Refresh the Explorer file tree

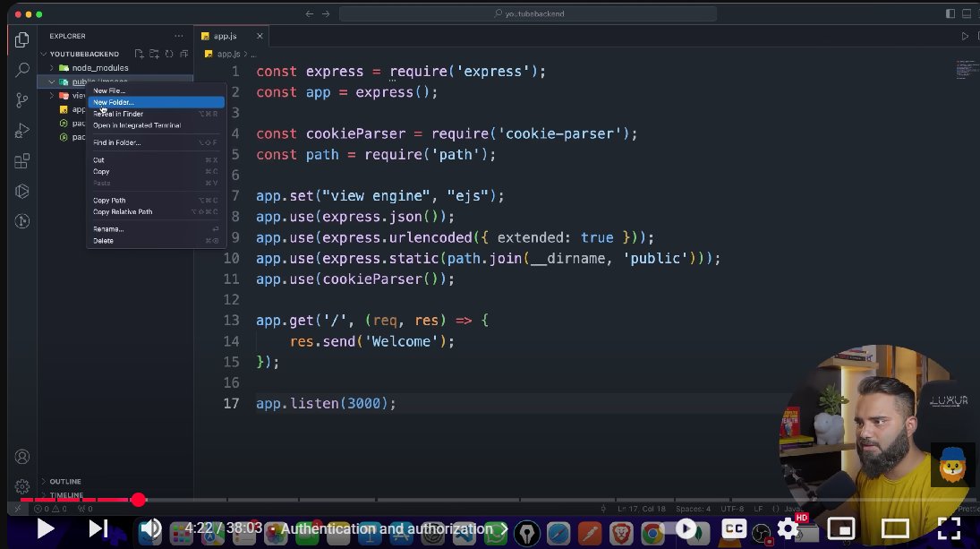pyautogui.click(x=169, y=54)
